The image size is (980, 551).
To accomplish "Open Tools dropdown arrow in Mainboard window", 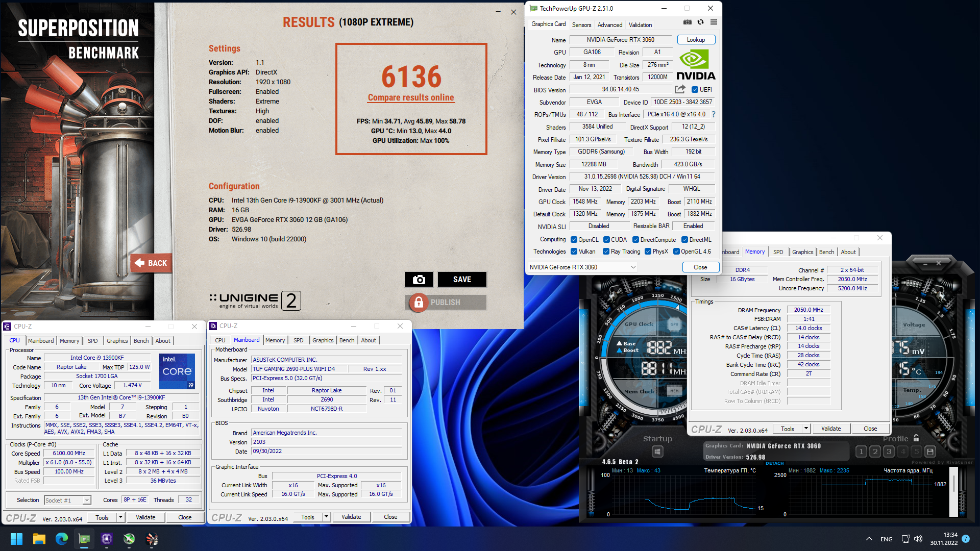I will pos(326,517).
